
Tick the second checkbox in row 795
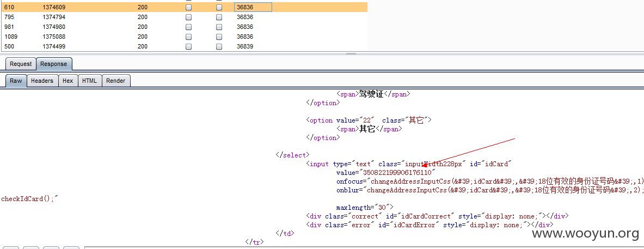click(x=219, y=17)
